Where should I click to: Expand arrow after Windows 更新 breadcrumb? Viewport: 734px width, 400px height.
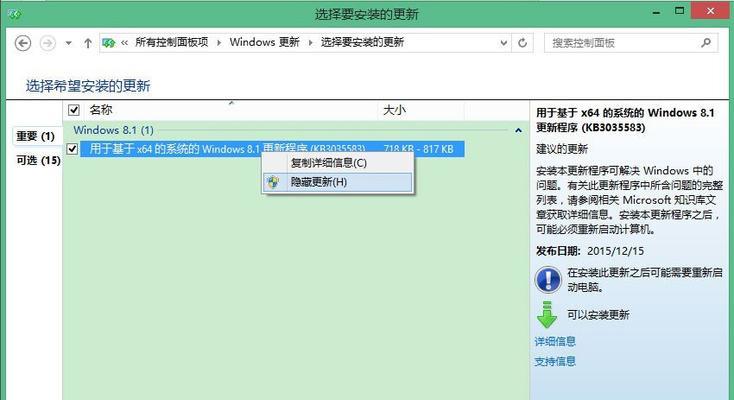(x=310, y=43)
